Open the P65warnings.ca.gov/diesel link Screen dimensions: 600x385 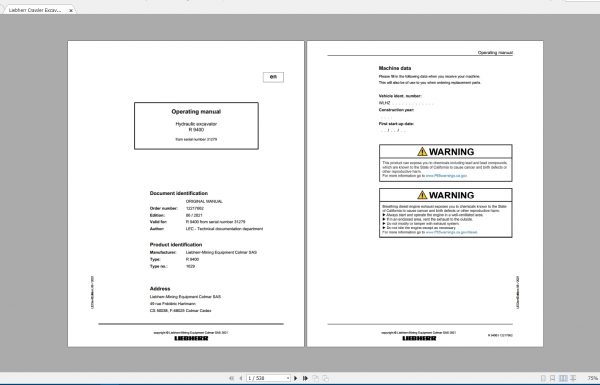point(452,232)
